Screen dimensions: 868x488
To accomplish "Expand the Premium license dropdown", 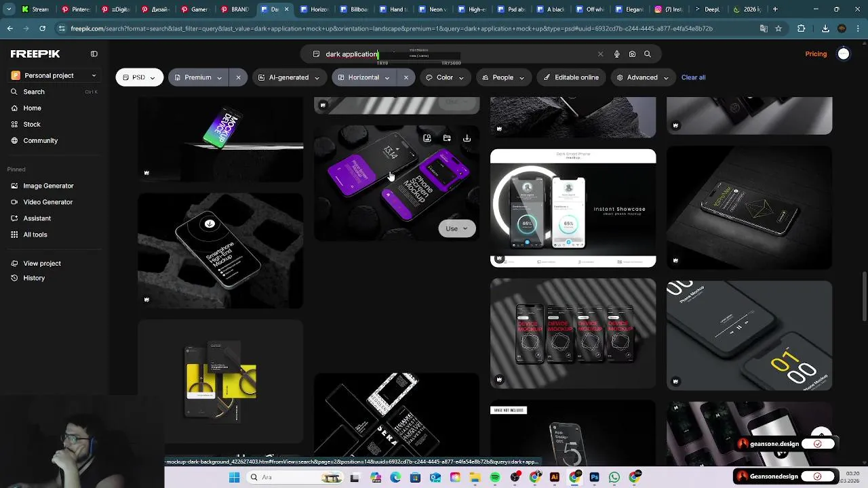I will click(198, 77).
